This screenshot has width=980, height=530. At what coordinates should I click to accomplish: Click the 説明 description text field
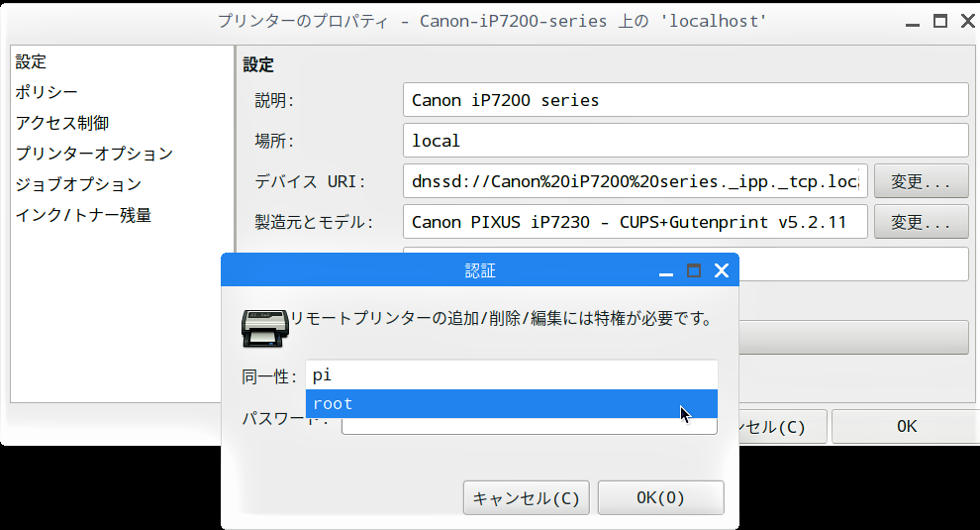685,100
